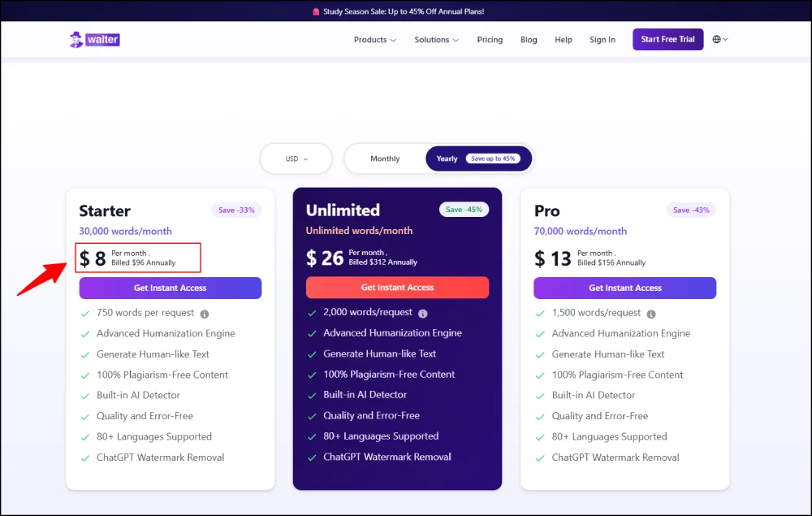
Task: Click the Walter logo in the navbar
Action: tap(93, 39)
